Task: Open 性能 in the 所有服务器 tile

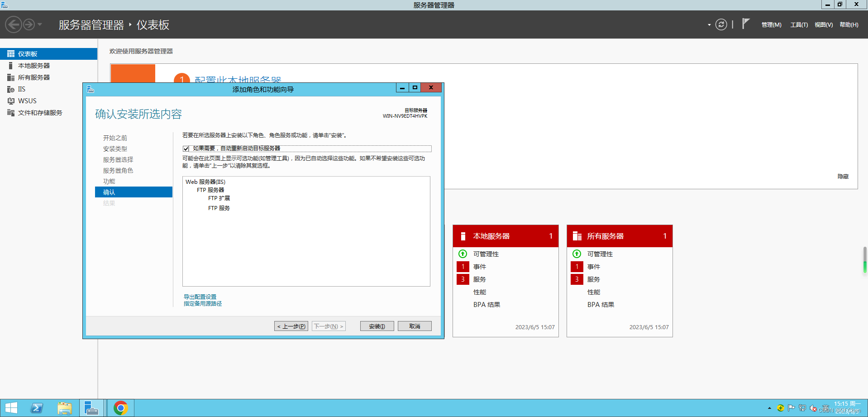Action: tap(594, 292)
